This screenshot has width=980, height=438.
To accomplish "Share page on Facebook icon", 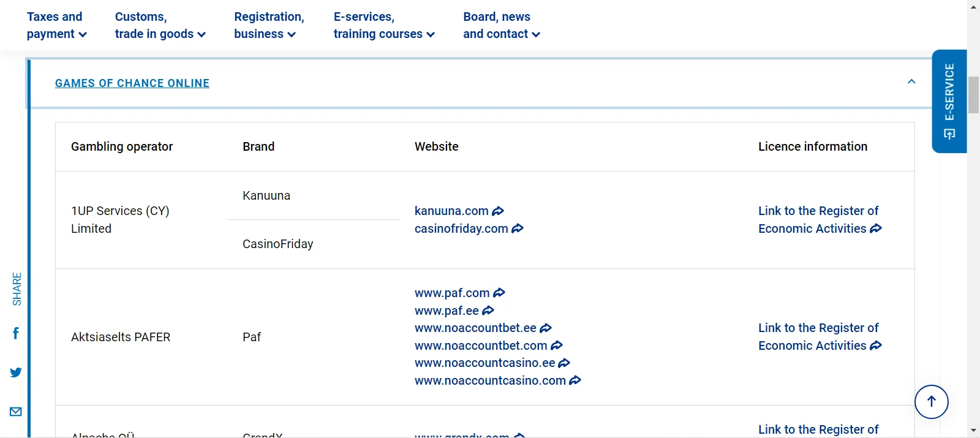I will [x=16, y=333].
